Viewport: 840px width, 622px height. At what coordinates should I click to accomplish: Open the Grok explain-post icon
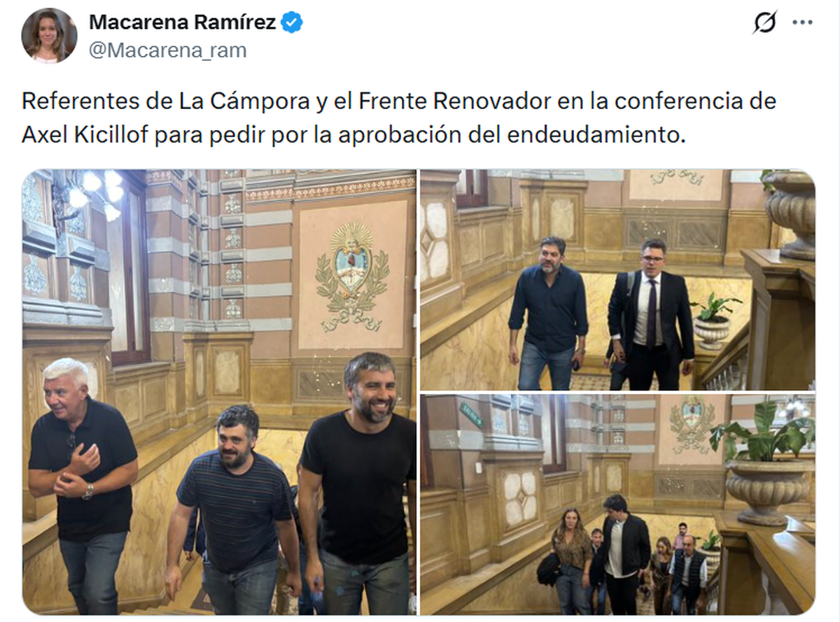click(x=764, y=23)
